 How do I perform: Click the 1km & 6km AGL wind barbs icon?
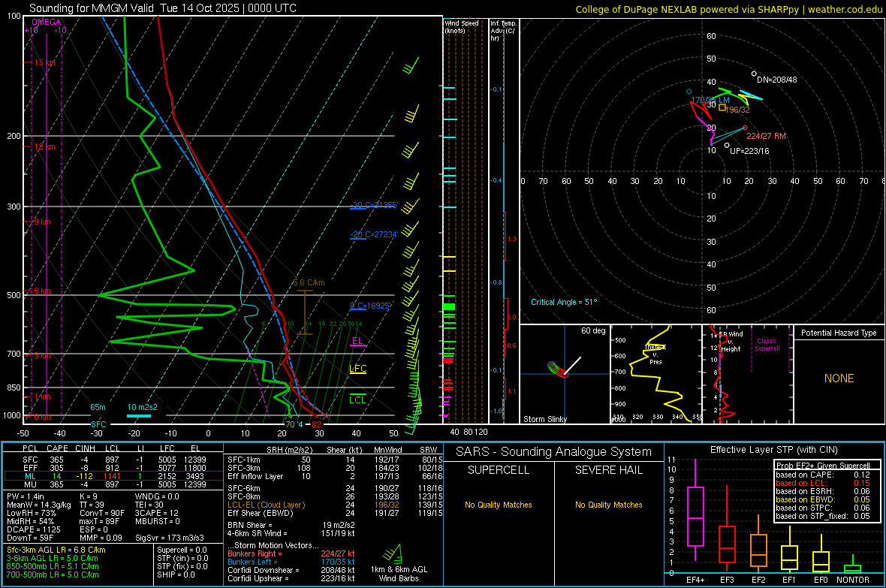point(393,553)
